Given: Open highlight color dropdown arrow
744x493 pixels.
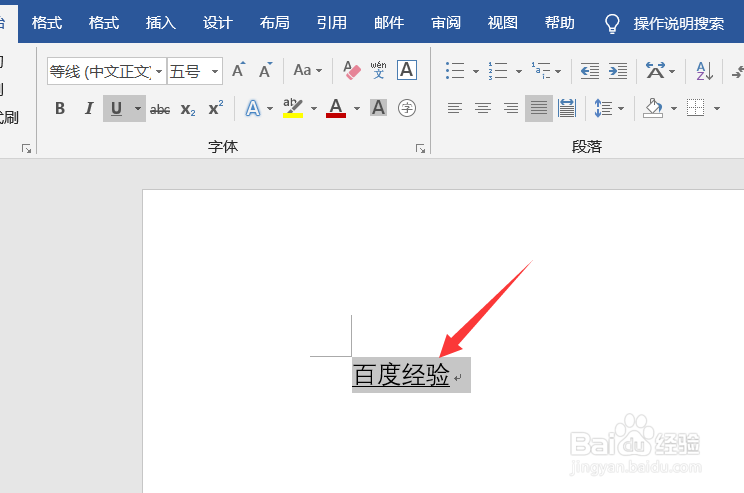Looking at the screenshot, I should pyautogui.click(x=314, y=109).
